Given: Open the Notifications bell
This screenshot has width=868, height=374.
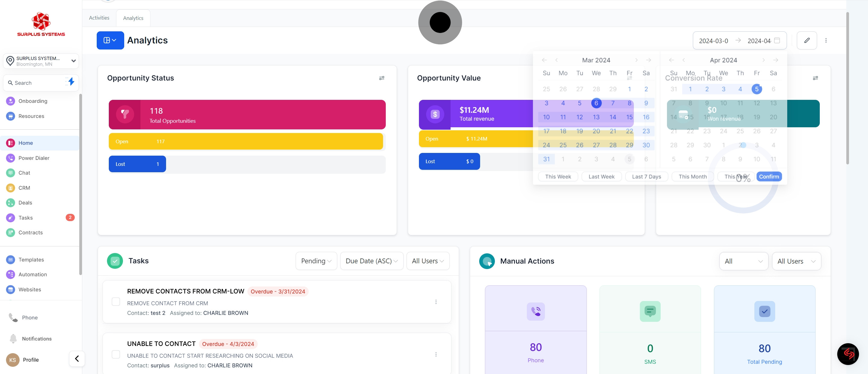Looking at the screenshot, I should click(14, 338).
